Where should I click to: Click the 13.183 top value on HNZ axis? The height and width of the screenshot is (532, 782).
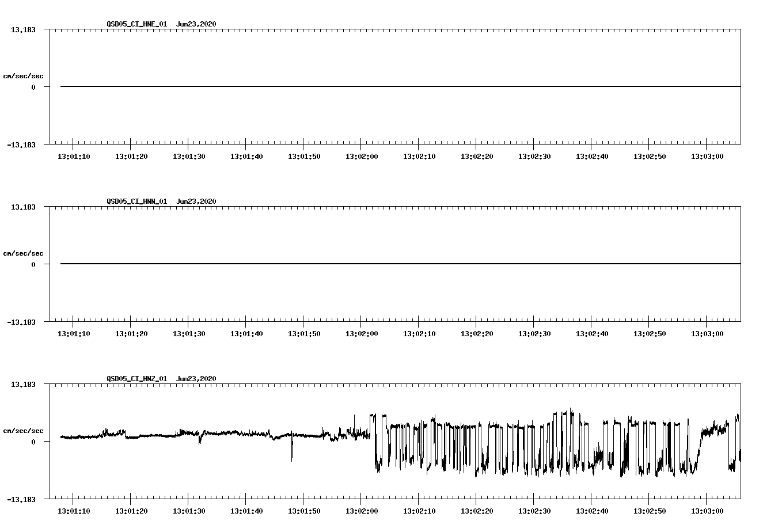coord(23,384)
